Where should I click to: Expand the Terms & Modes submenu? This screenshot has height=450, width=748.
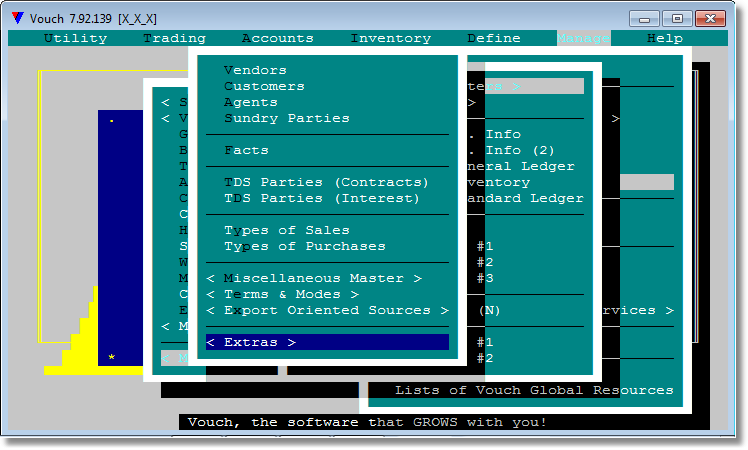point(282,294)
